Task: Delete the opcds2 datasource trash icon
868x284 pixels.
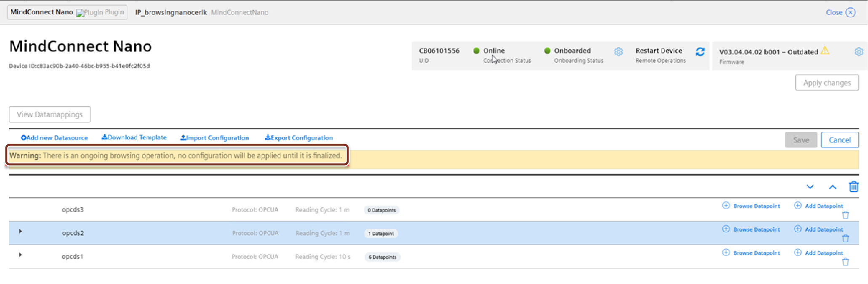Action: tap(845, 239)
